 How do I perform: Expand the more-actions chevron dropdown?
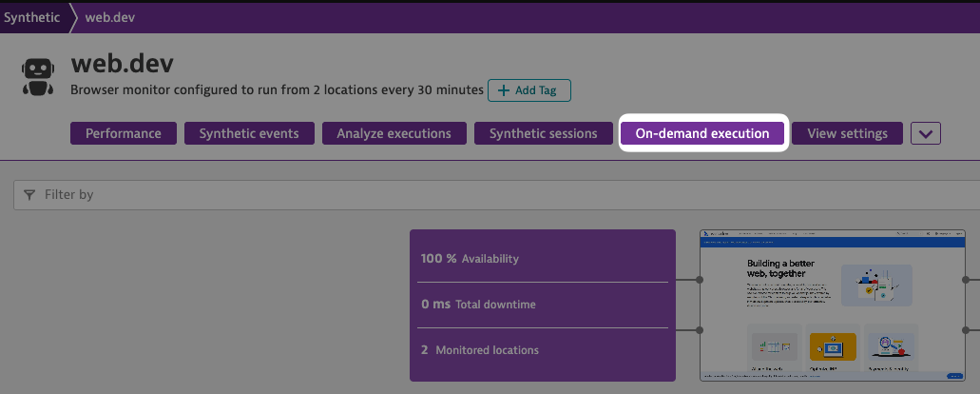point(926,133)
